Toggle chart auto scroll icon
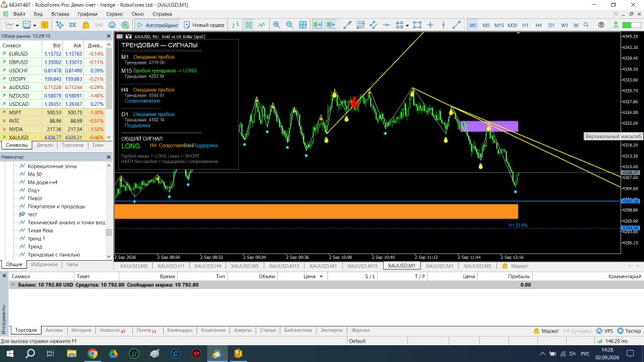The width and height of the screenshot is (644, 362). tap(317, 25)
